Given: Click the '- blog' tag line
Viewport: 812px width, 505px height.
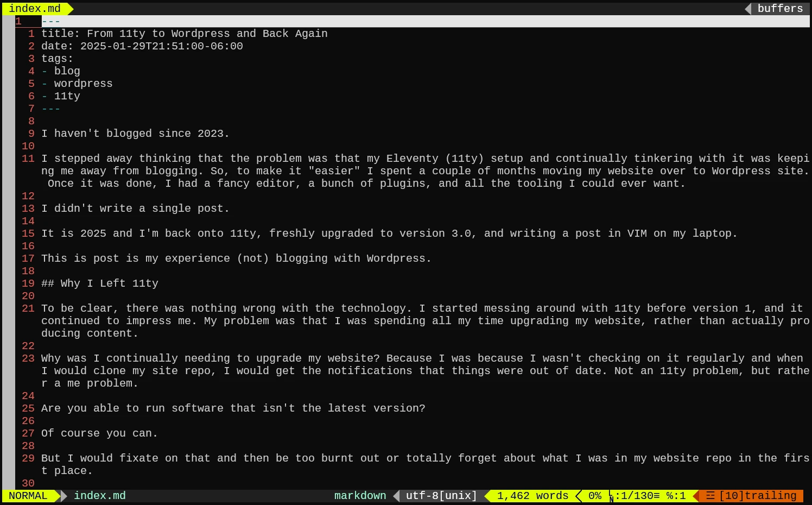Looking at the screenshot, I should point(61,71).
